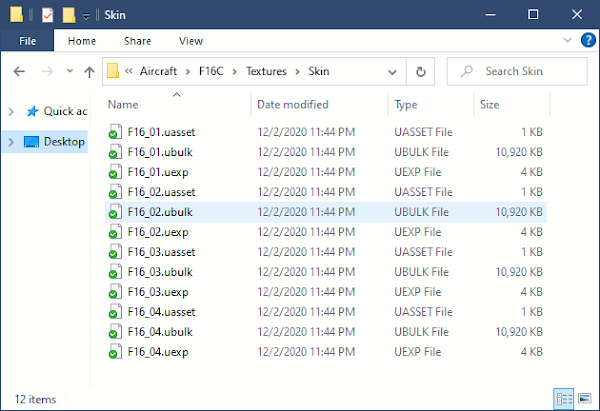Switch to the View ribbon tab
This screenshot has width=600, height=411.
[x=191, y=41]
